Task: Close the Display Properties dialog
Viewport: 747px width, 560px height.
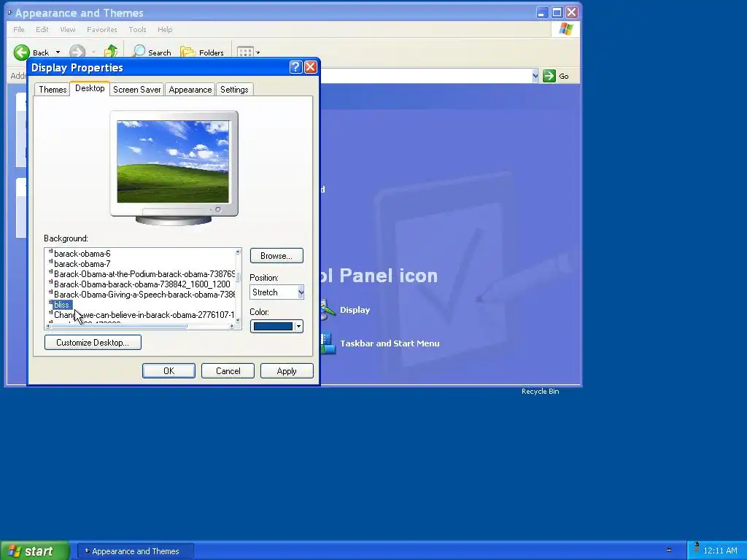Action: coord(311,67)
